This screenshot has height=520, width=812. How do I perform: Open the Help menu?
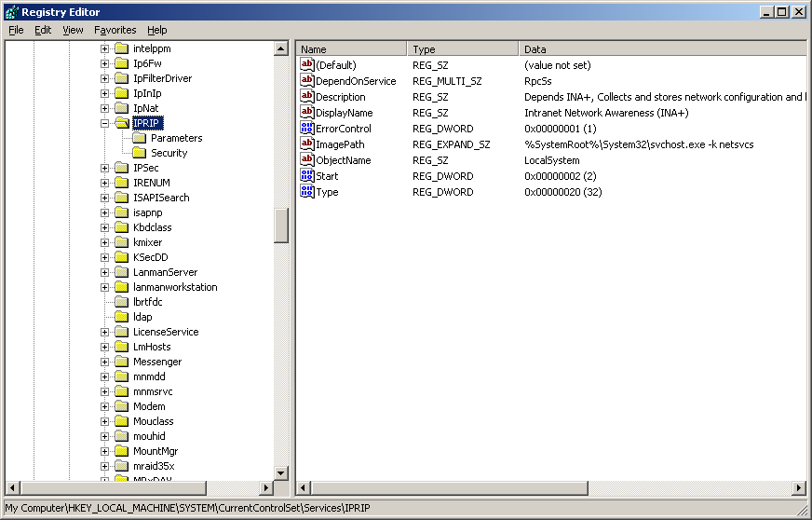157,30
